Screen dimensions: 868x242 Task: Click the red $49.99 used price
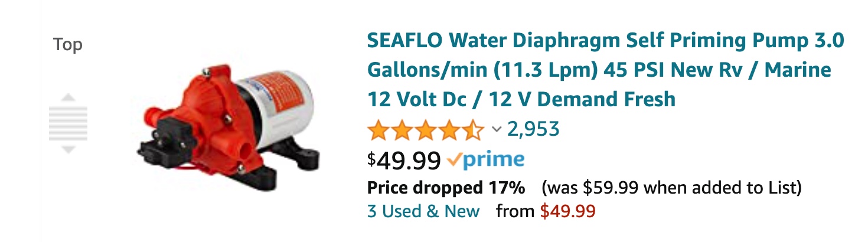[568, 211]
